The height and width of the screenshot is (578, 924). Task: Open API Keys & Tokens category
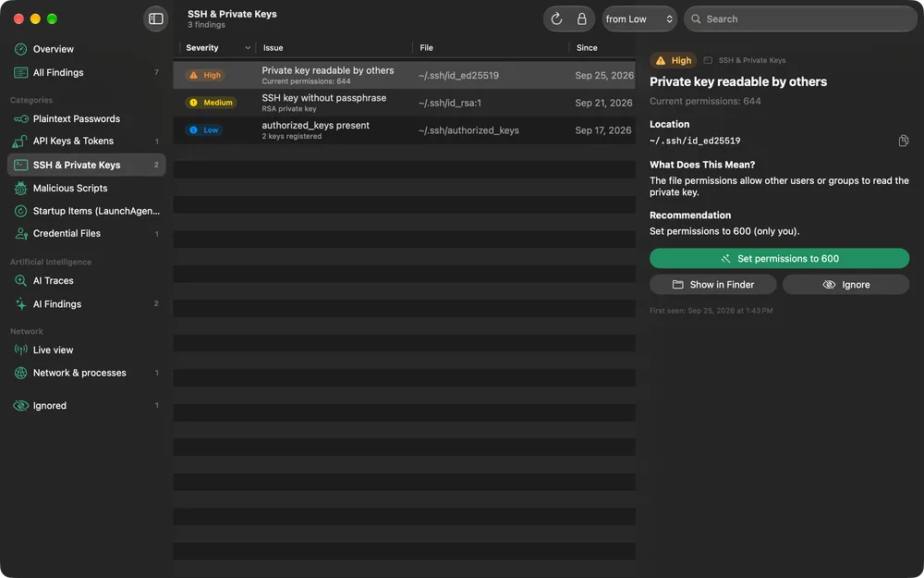87,141
